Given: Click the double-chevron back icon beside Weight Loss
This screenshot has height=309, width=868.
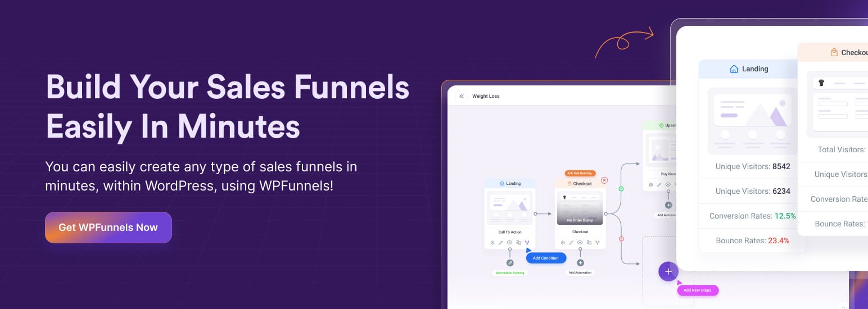Looking at the screenshot, I should point(462,96).
